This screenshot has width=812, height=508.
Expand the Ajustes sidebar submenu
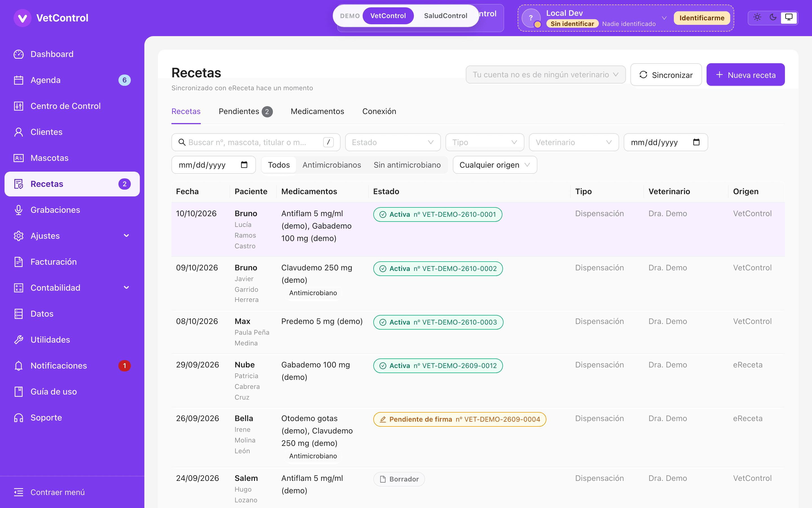pyautogui.click(x=126, y=236)
